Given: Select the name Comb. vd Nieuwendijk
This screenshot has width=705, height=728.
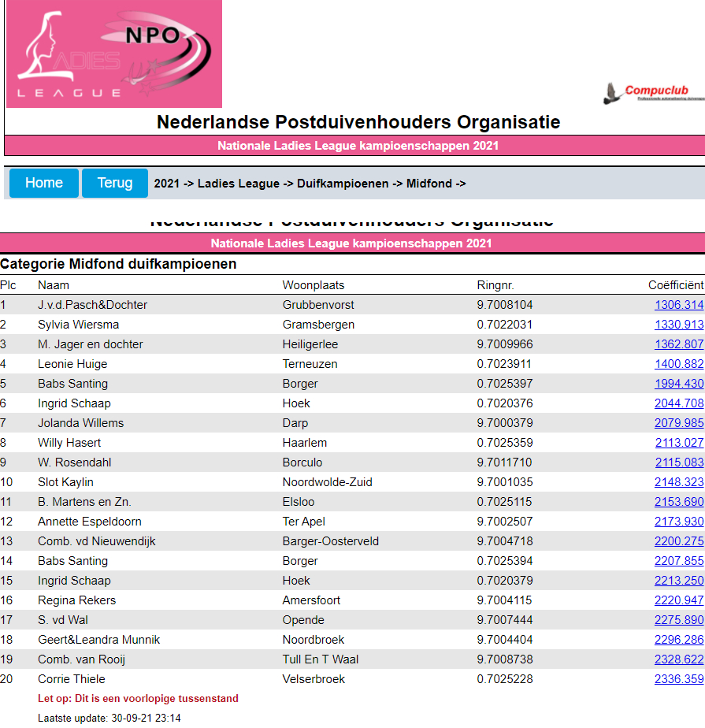Looking at the screenshot, I should click(97, 541).
